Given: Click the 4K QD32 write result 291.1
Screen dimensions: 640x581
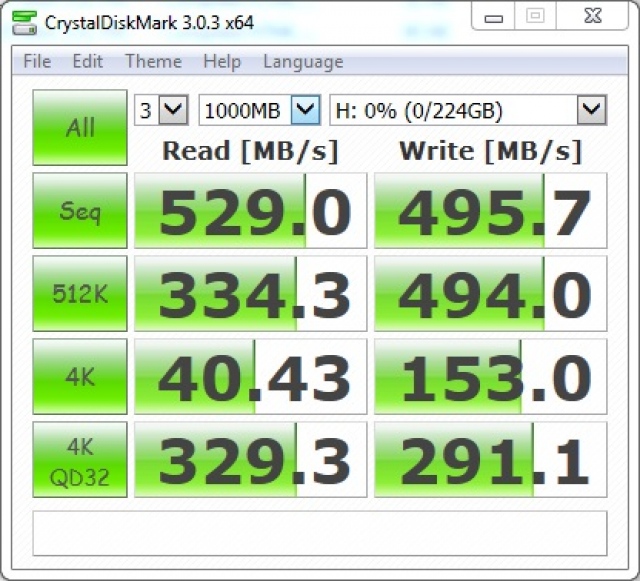Looking at the screenshot, I should click(x=491, y=460).
